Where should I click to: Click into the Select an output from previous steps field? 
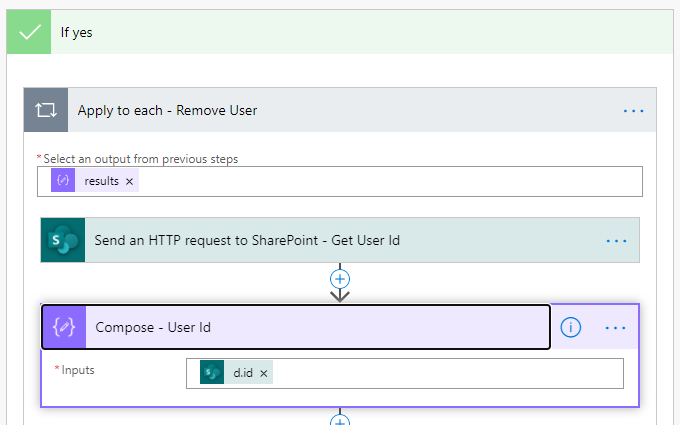click(340, 181)
